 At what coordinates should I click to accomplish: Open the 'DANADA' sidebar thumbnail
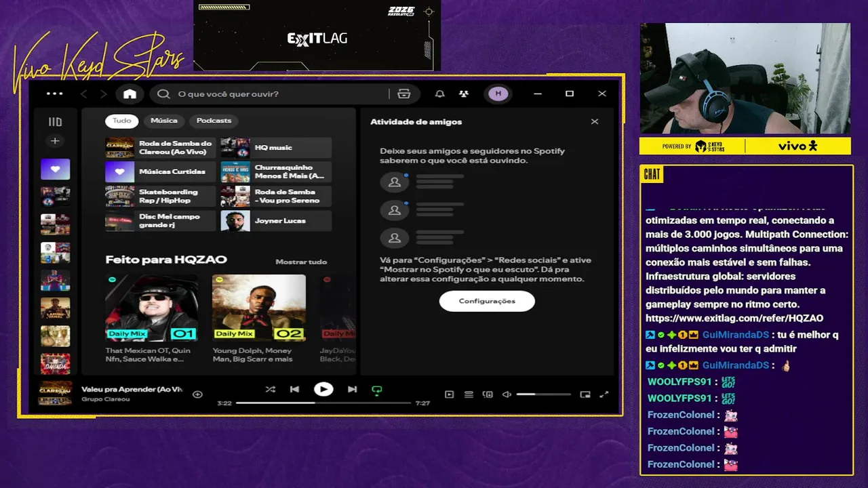55,364
